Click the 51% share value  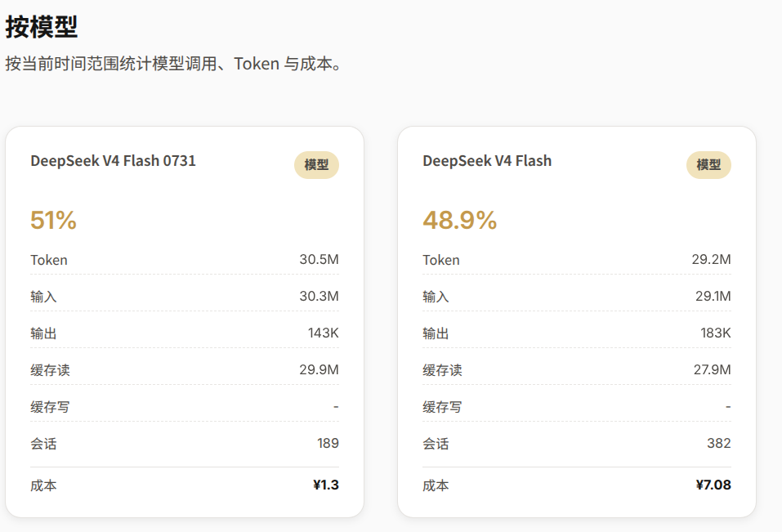point(53,220)
